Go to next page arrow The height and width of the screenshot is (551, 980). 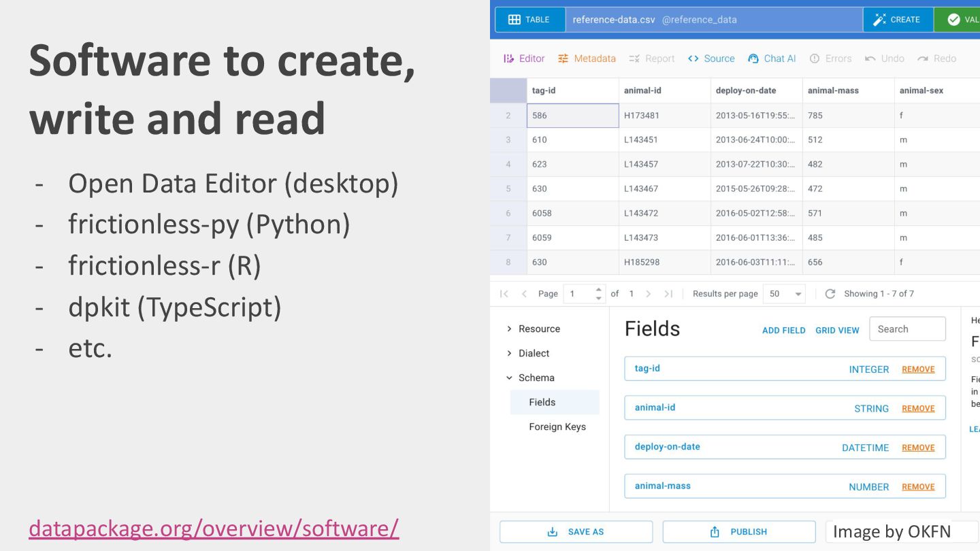[648, 294]
